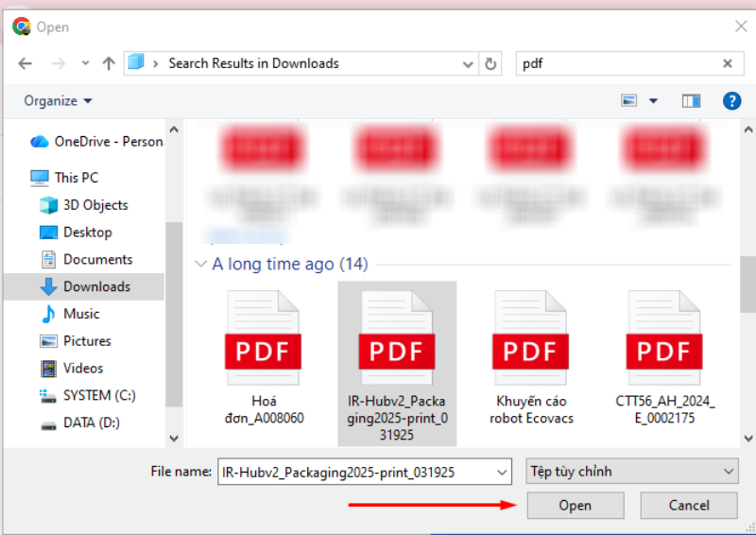This screenshot has height=535, width=756.
Task: Change your view icon button
Action: pyautogui.click(x=628, y=101)
